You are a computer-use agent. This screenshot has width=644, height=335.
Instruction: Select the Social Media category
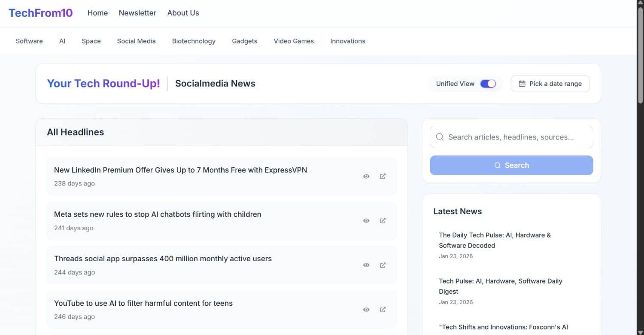click(x=137, y=41)
